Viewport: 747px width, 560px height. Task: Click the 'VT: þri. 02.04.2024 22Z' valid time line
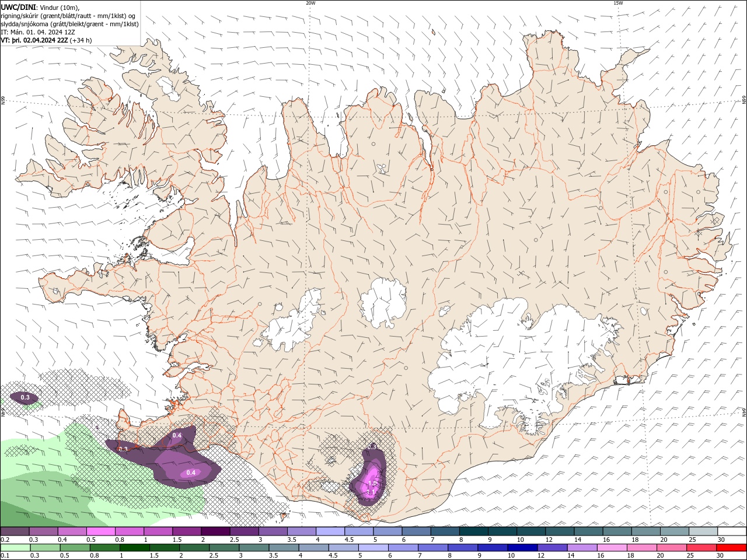click(x=34, y=40)
